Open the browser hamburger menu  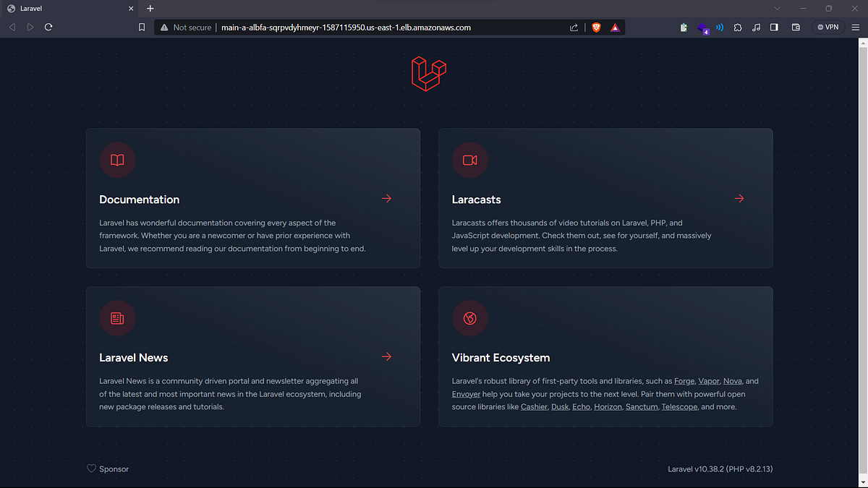click(855, 27)
